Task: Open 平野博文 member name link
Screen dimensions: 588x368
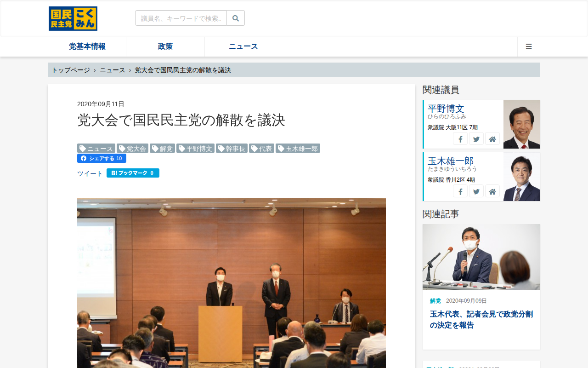Action: 446,109
